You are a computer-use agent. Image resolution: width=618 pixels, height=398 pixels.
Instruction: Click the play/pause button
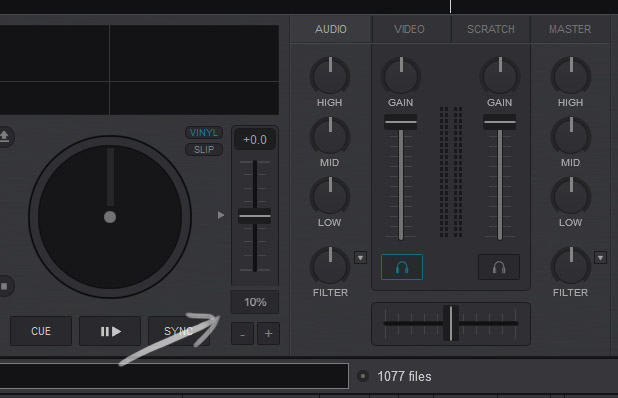(x=110, y=331)
